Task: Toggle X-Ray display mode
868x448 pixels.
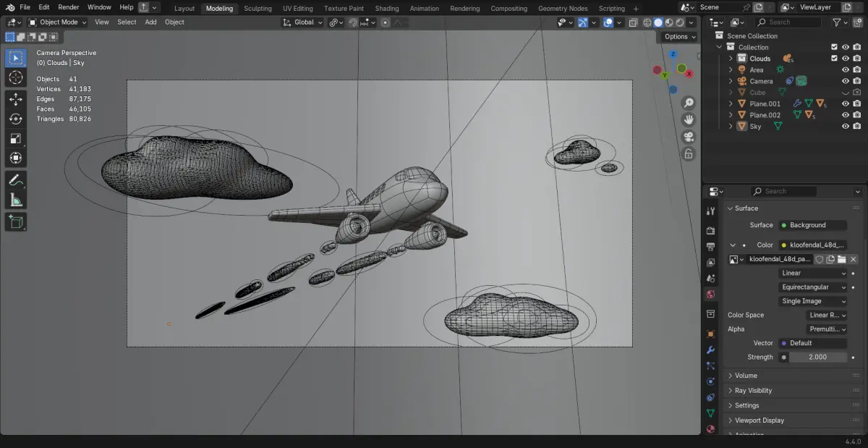Action: [x=634, y=22]
